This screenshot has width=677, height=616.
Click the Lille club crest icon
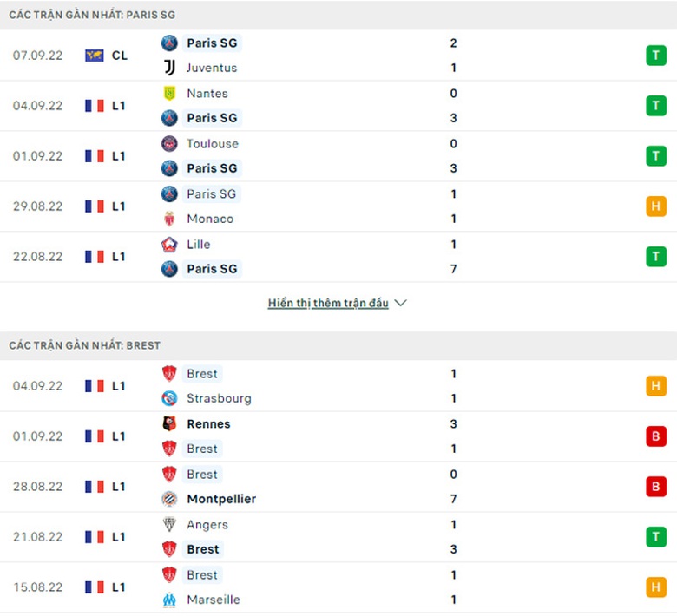pos(169,244)
